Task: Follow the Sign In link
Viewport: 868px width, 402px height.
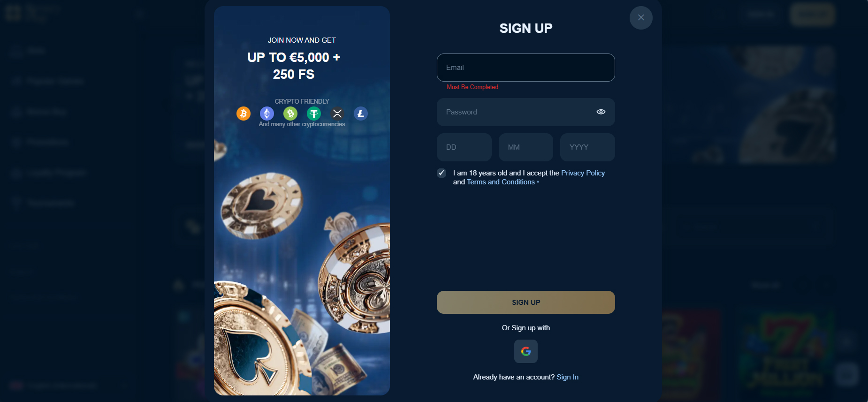Action: tap(567, 377)
